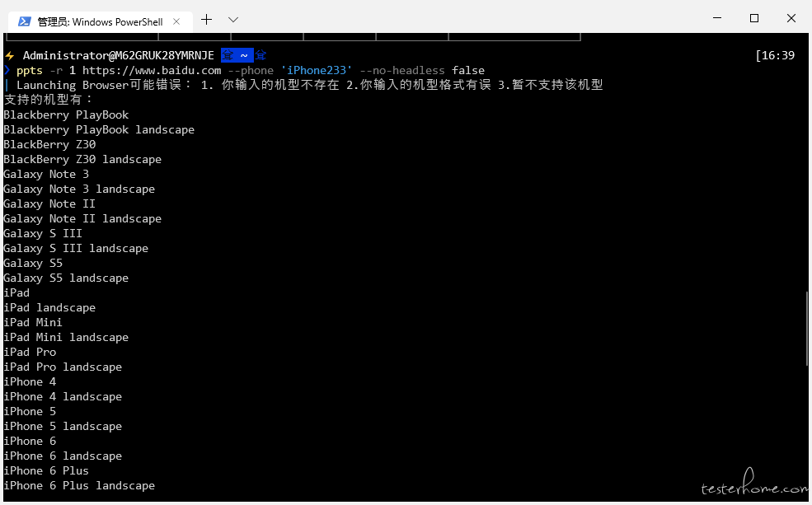The width and height of the screenshot is (812, 505).
Task: Click the 'iPhone233' argument text
Action: pyautogui.click(x=317, y=70)
